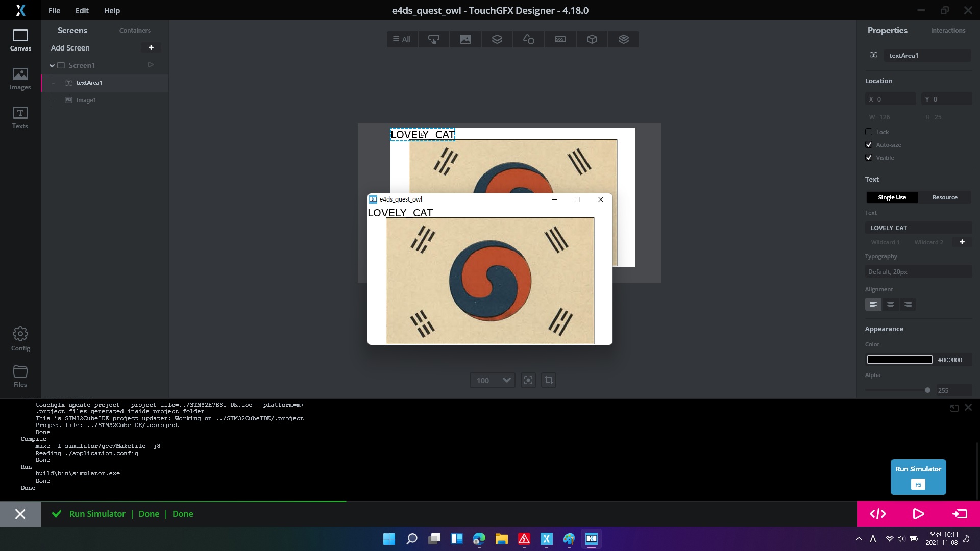
Task: Collapse the Screen1 tree node
Action: (52, 65)
